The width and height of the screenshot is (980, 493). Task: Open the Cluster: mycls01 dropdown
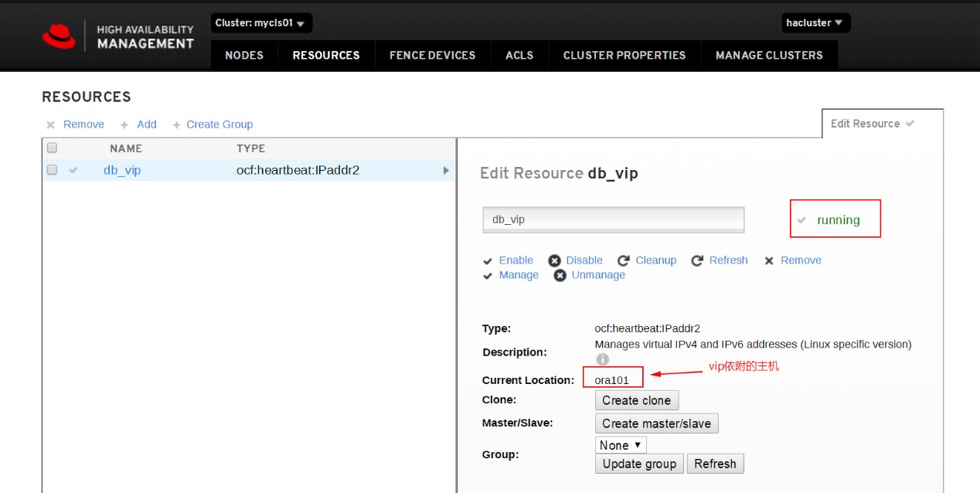[x=261, y=23]
